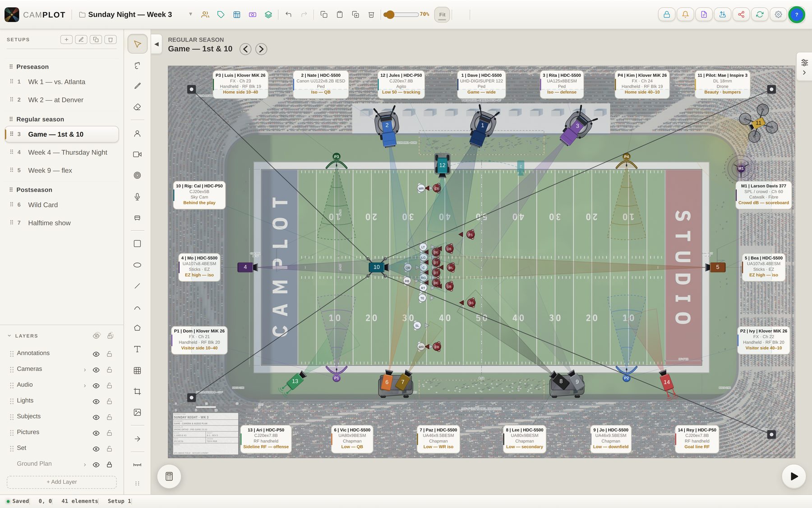The image size is (812, 508).
Task: Adjust the zoom slider handle
Action: point(389,14)
